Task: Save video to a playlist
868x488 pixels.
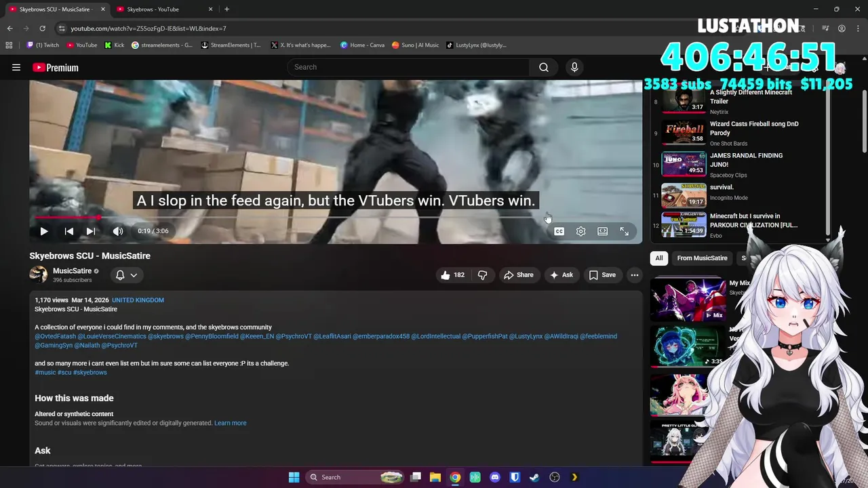Action: pos(602,274)
